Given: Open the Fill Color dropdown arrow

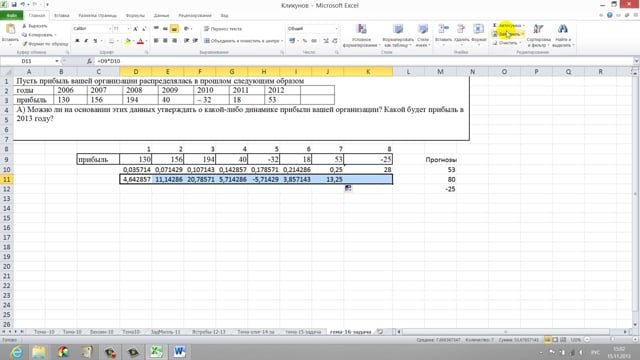Looking at the screenshot, I should point(133,41).
